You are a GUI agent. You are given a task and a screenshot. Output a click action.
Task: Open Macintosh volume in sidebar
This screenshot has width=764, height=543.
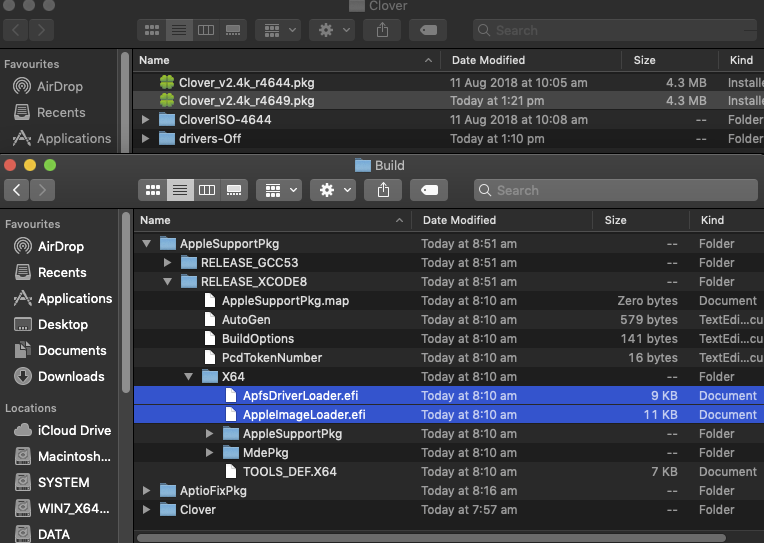click(x=62, y=456)
